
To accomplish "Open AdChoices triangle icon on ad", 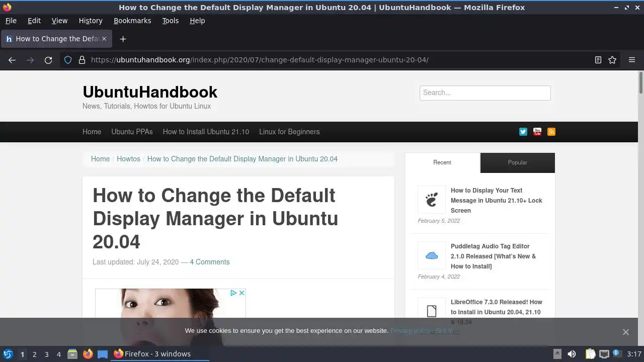I will (233, 293).
